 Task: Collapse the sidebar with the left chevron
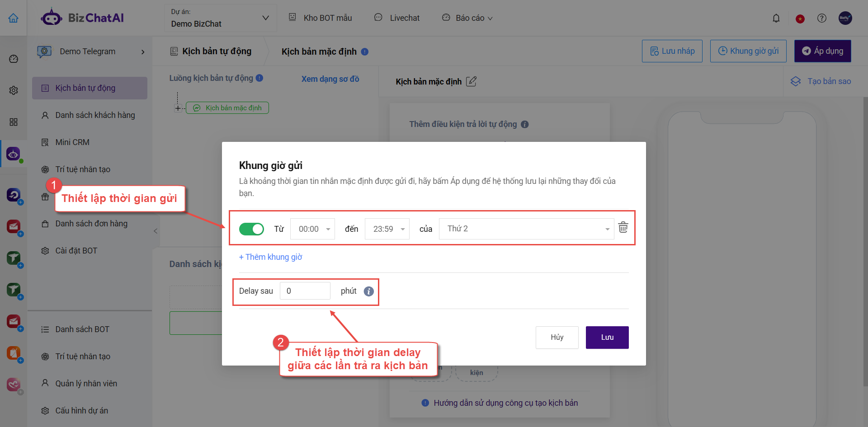[156, 231]
